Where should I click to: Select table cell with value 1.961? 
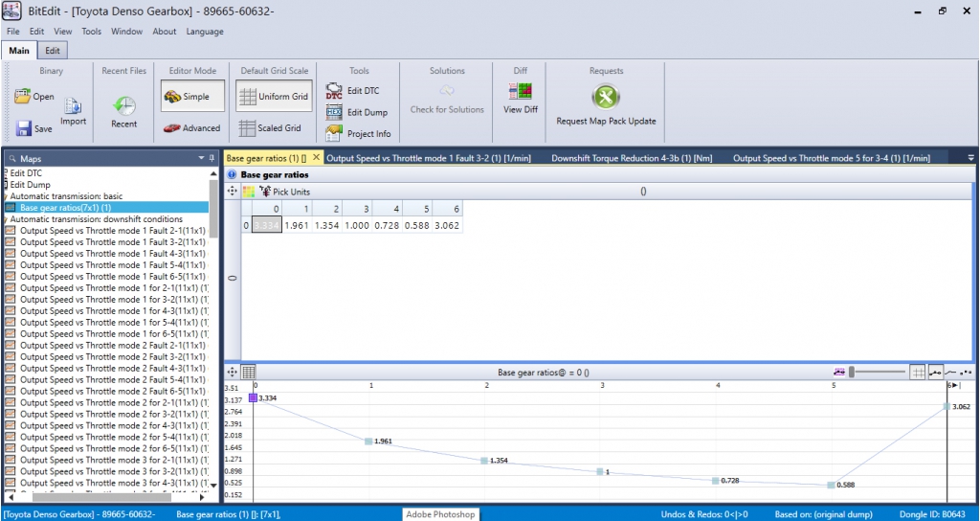click(297, 225)
